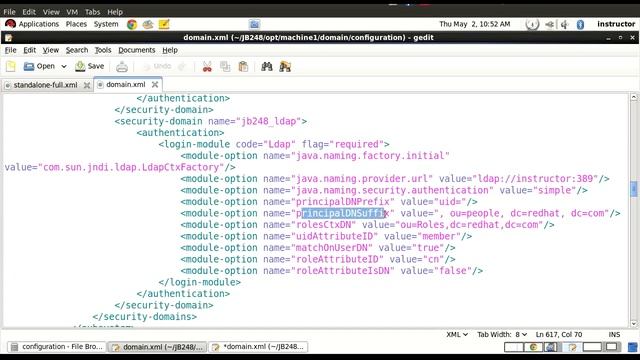Click the Ln 617, Col 70 status

(559, 334)
